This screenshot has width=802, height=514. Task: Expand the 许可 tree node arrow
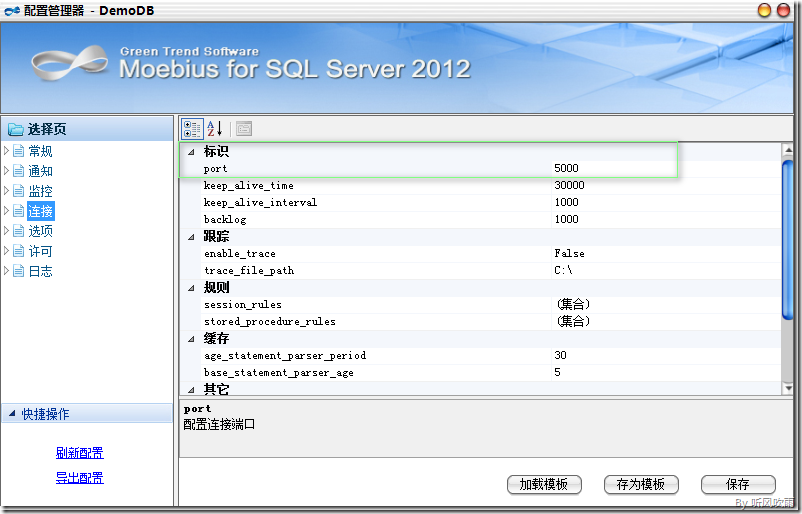point(6,250)
